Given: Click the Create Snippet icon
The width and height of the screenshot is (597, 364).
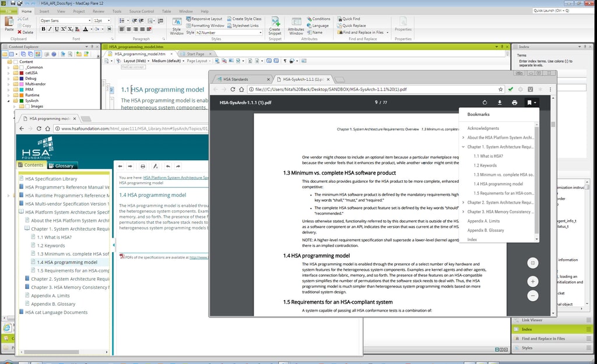Looking at the screenshot, I should click(275, 26).
